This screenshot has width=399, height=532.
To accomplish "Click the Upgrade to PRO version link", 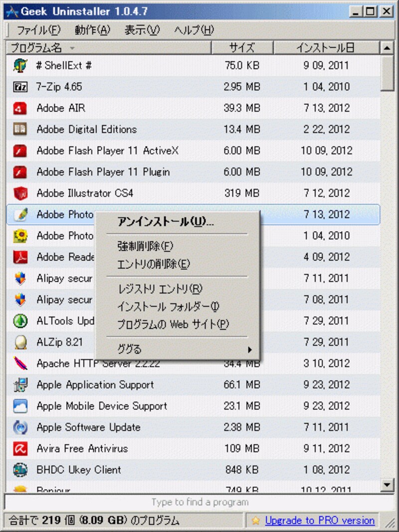I will [x=320, y=521].
